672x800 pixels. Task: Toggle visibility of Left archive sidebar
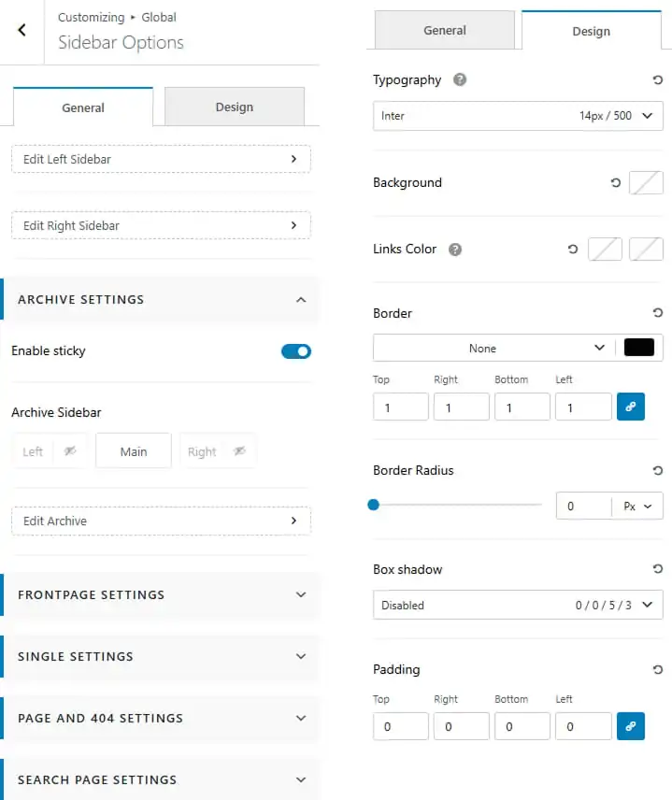pyautogui.click(x=70, y=451)
